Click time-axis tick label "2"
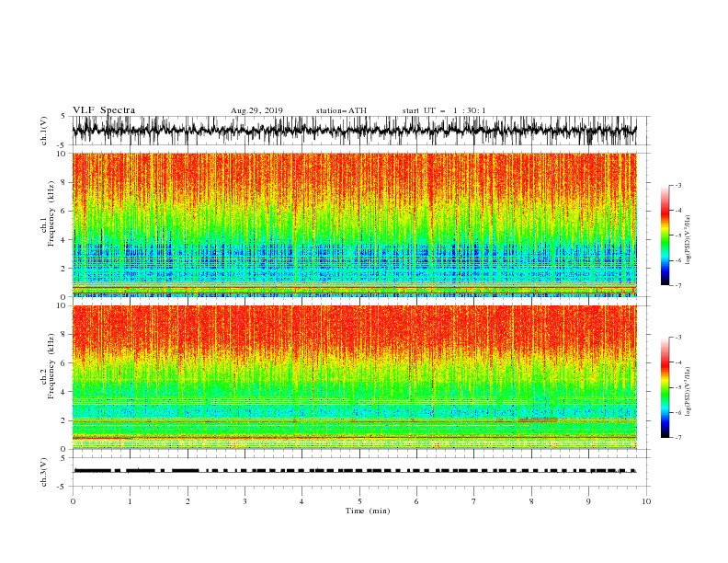This screenshot has height=563, width=728. tap(188, 501)
